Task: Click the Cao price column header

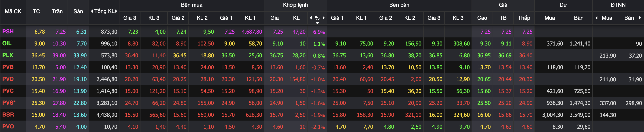Action: pyautogui.click(x=482, y=18)
